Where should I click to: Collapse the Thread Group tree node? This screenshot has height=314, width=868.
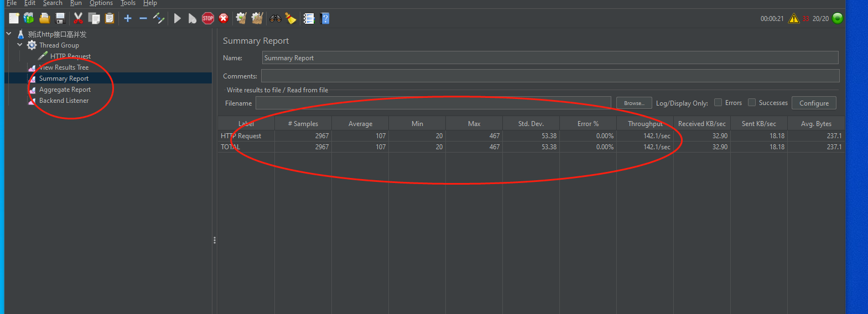tap(20, 45)
